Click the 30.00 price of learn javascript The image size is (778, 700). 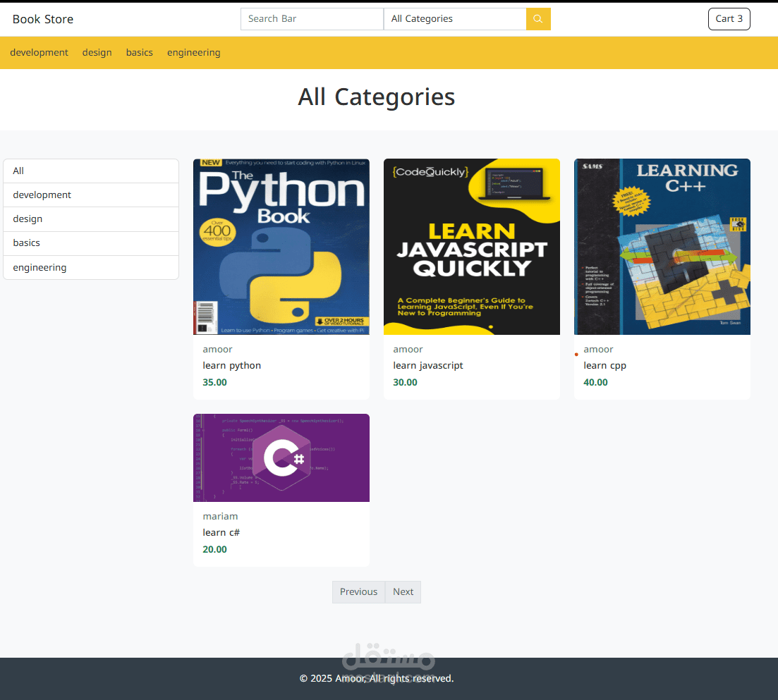(x=406, y=382)
